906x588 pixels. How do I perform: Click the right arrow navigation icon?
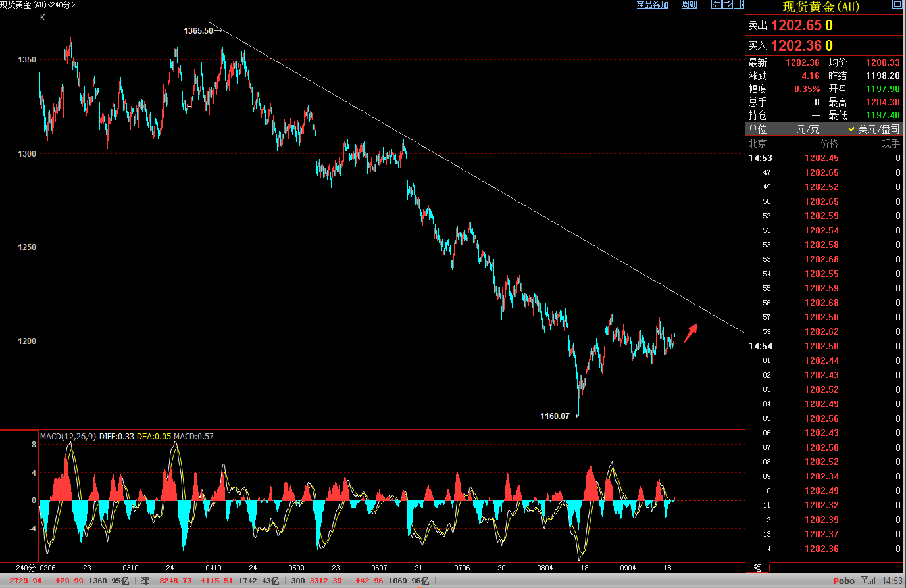[728, 5]
